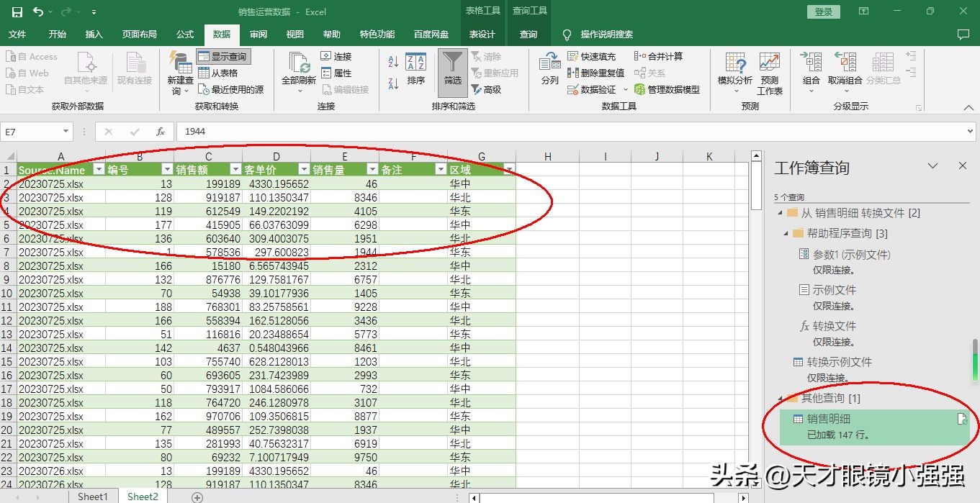Click the 删除重复值 remove duplicates icon

[596, 73]
